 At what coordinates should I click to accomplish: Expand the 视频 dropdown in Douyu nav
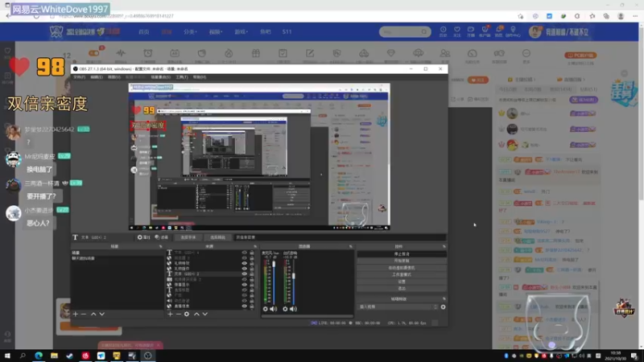coord(215,31)
